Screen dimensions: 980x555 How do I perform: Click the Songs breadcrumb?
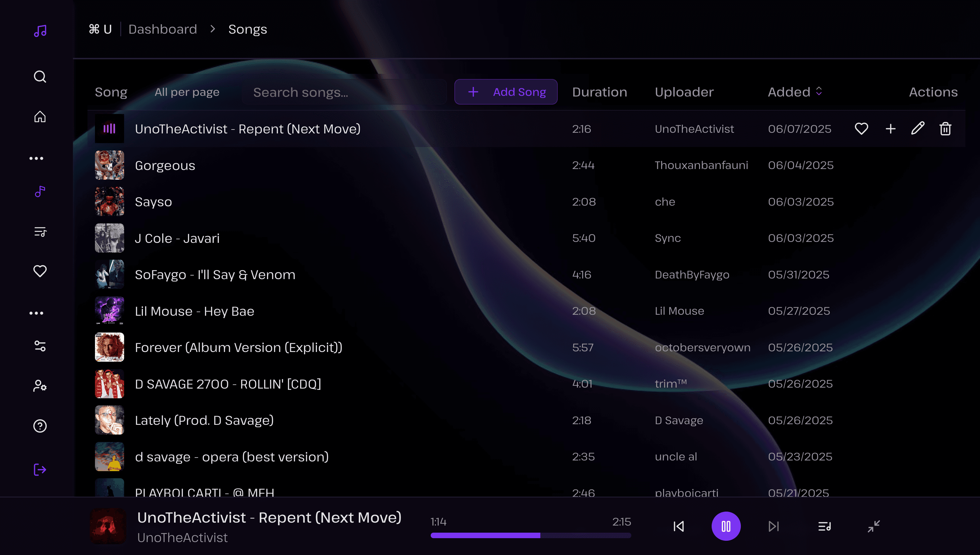(248, 29)
